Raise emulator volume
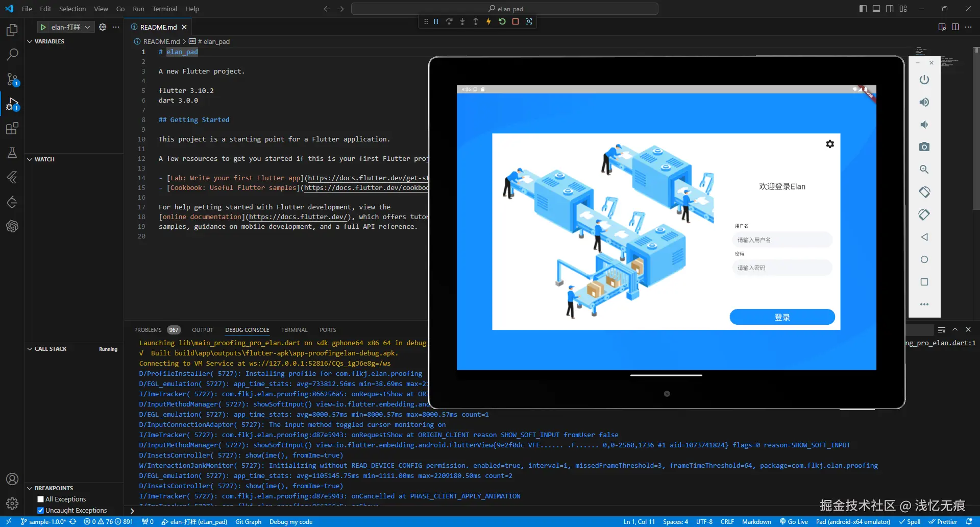 point(924,102)
